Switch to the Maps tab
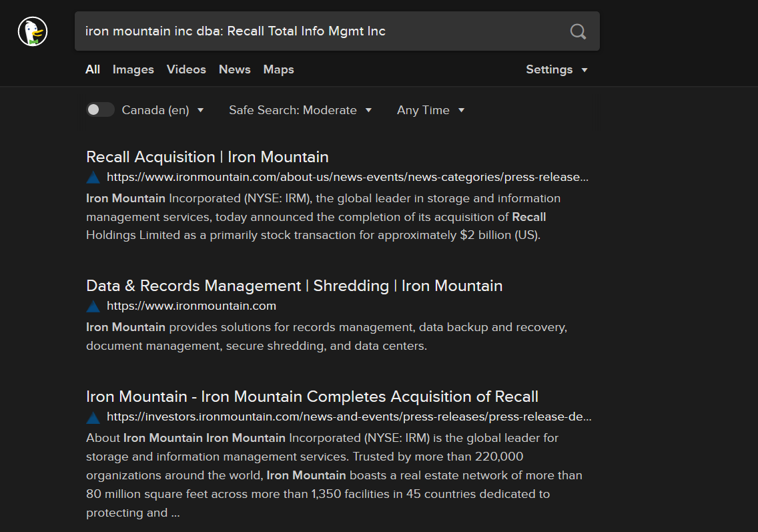 pyautogui.click(x=278, y=69)
